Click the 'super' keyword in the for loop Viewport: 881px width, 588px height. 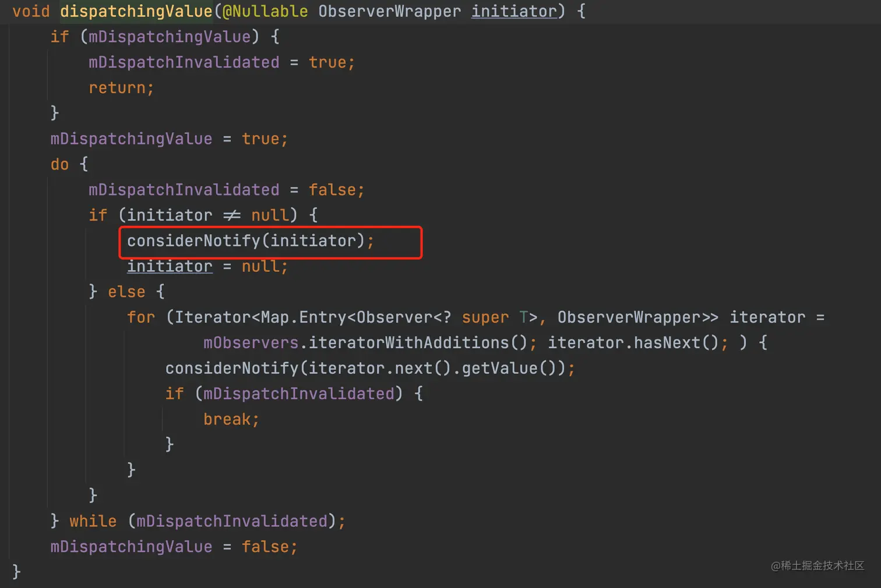tap(485, 317)
